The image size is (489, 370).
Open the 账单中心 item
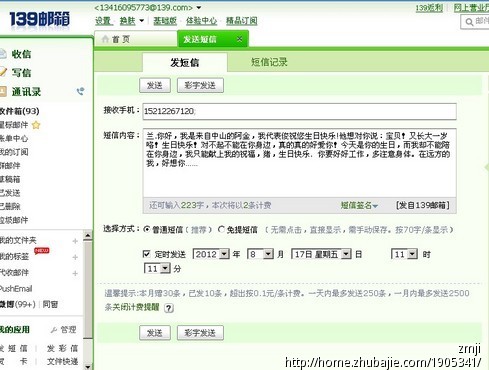[x=14, y=138]
